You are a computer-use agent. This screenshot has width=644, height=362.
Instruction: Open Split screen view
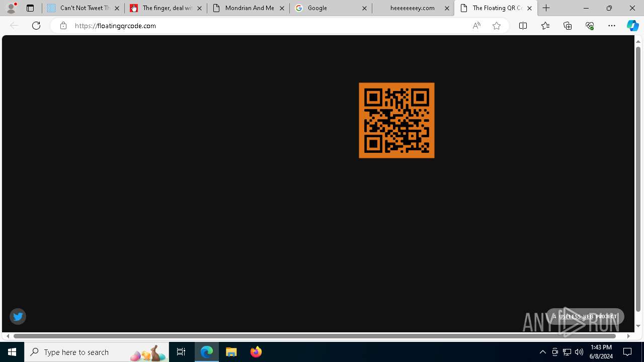coord(523,26)
